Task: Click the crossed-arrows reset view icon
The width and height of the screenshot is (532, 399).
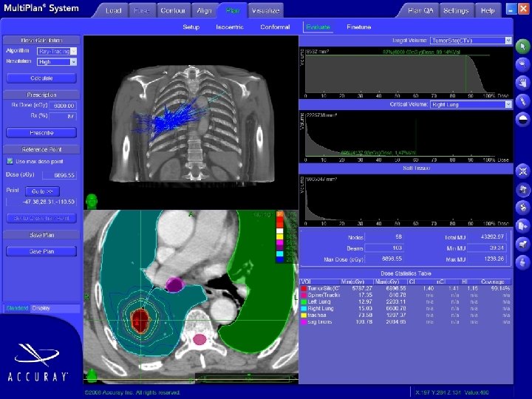Action: click(522, 171)
